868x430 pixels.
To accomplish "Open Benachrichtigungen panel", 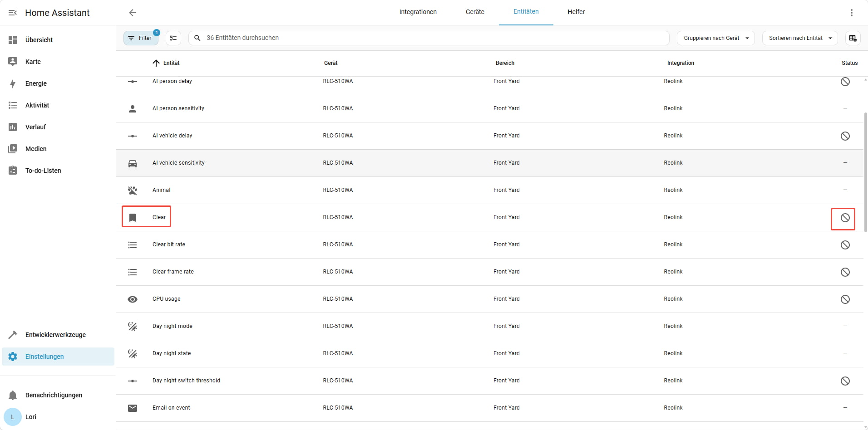I will pos(58,395).
